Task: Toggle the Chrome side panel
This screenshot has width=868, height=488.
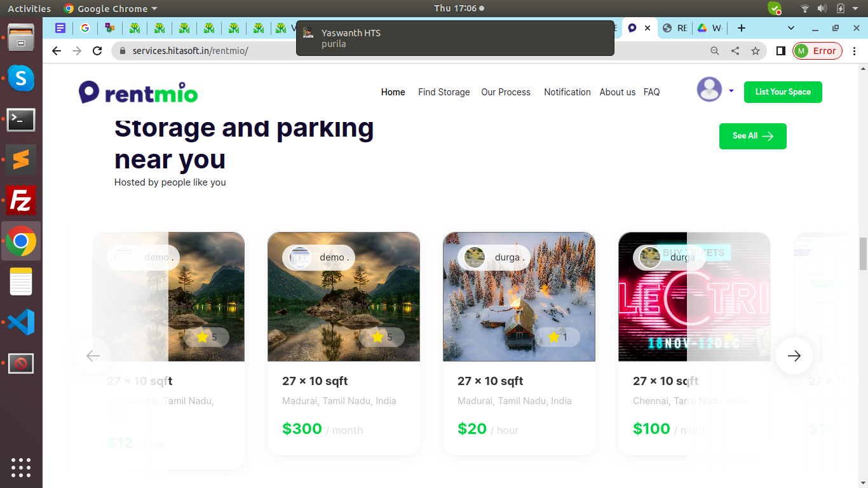Action: 781,51
